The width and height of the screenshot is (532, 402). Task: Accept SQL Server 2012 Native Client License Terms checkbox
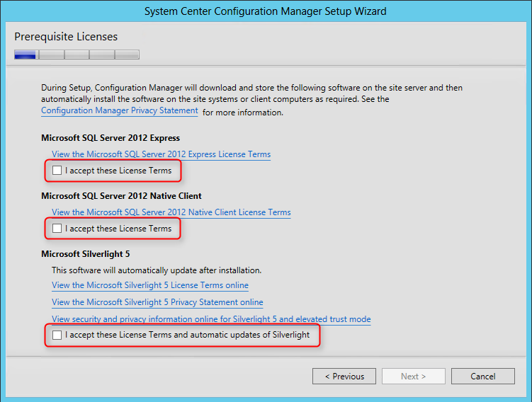tap(57, 229)
